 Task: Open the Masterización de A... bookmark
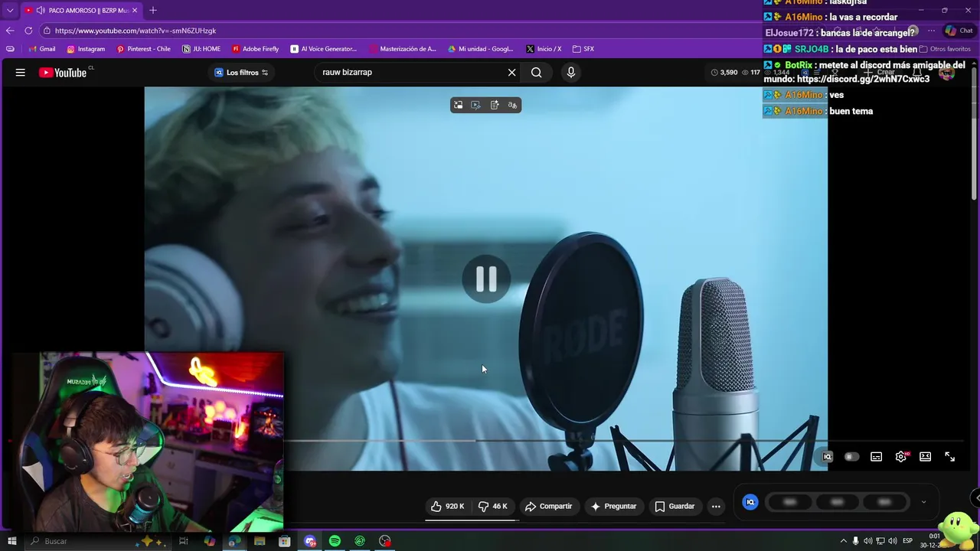pyautogui.click(x=402, y=49)
